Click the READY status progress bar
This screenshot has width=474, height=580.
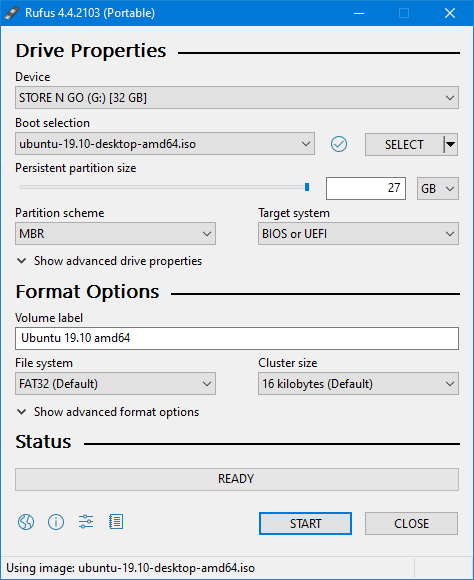[x=237, y=479]
